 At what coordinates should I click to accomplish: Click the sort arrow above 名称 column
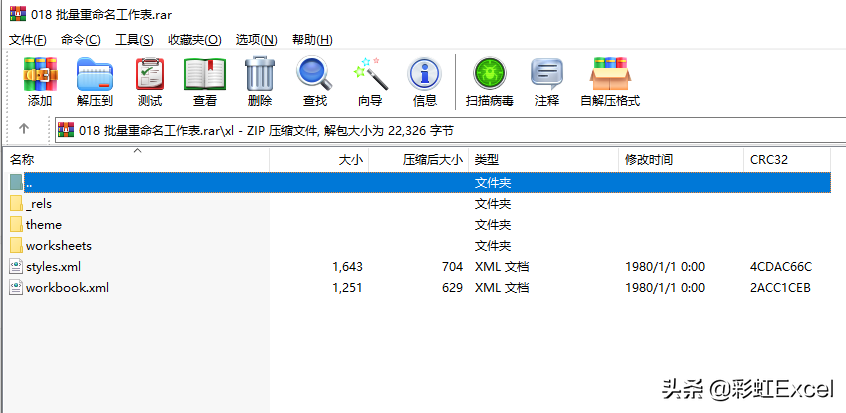138,151
